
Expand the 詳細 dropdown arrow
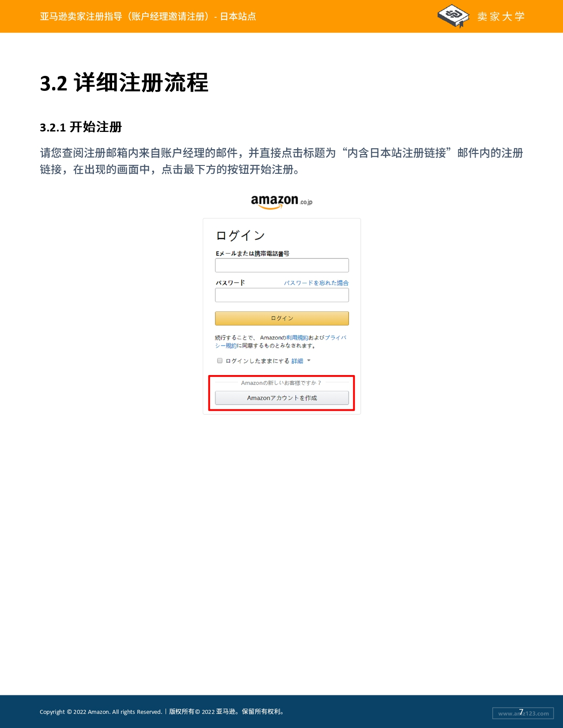(309, 360)
